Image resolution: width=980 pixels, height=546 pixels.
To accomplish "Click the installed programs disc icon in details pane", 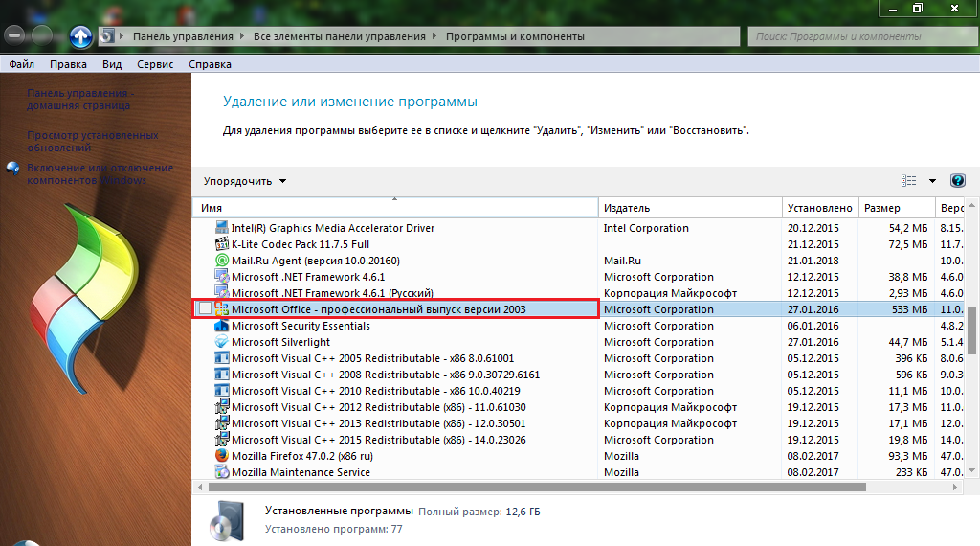I will click(226, 520).
